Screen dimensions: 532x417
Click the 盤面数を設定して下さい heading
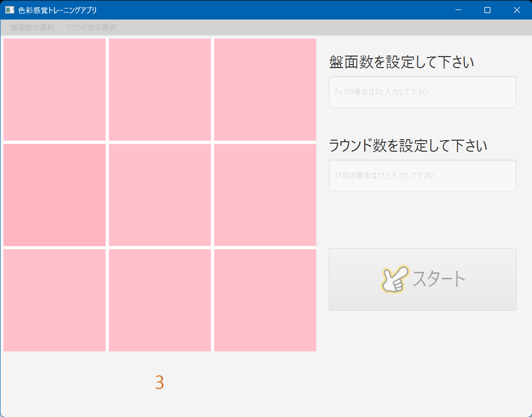click(x=401, y=63)
